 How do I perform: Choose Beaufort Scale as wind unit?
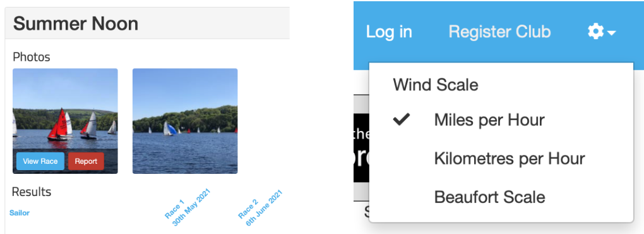coord(489,197)
